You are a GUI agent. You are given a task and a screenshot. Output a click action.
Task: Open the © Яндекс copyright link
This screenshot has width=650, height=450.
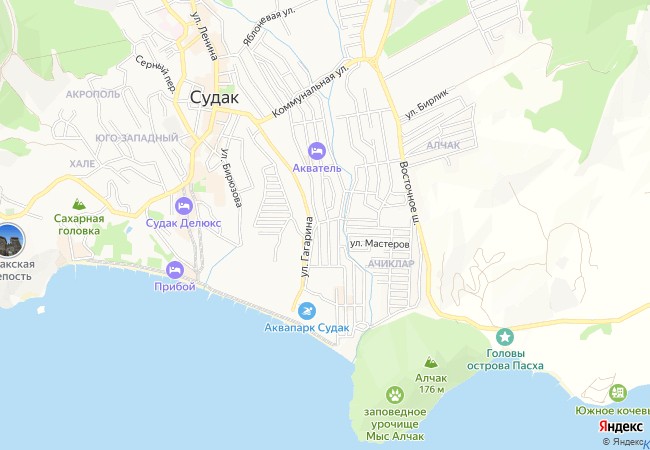[626, 442]
